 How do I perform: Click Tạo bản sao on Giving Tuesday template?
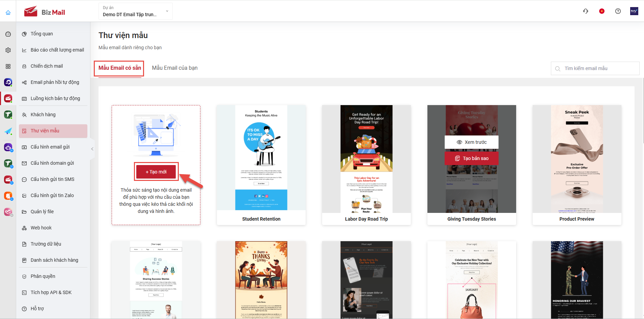pos(471,158)
